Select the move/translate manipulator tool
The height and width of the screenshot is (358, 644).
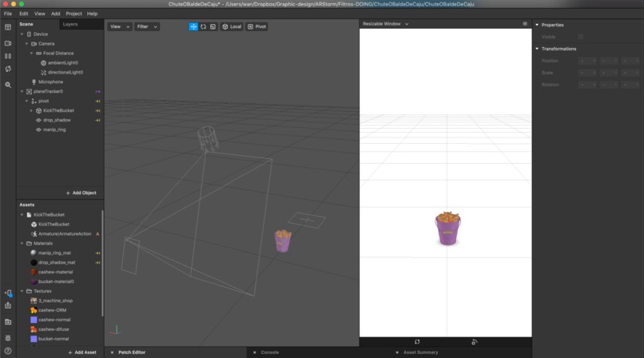(193, 26)
